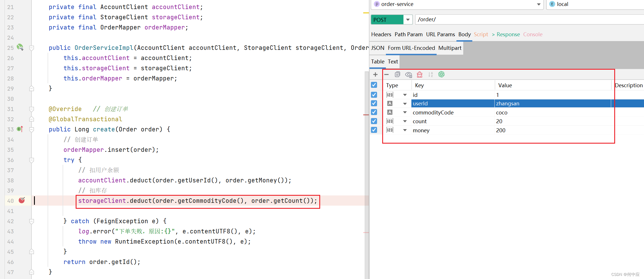
Task: Switch to the Path Param tab
Action: [x=409, y=34]
